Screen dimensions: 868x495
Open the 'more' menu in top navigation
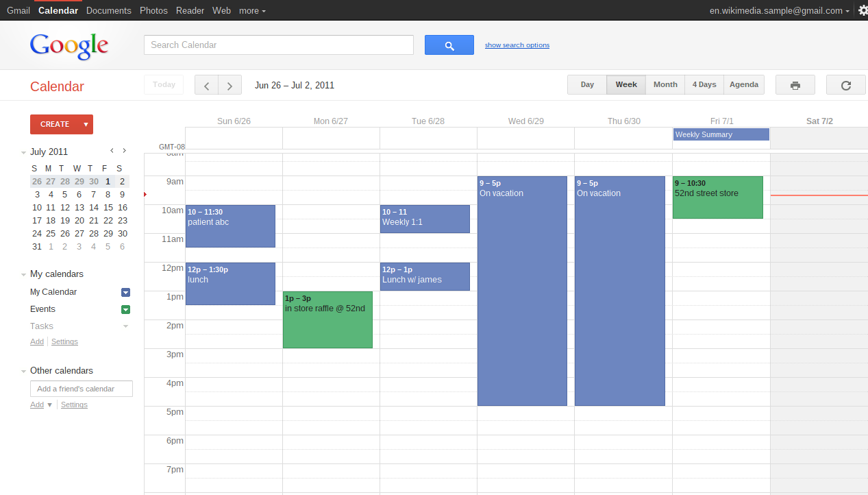coord(251,10)
